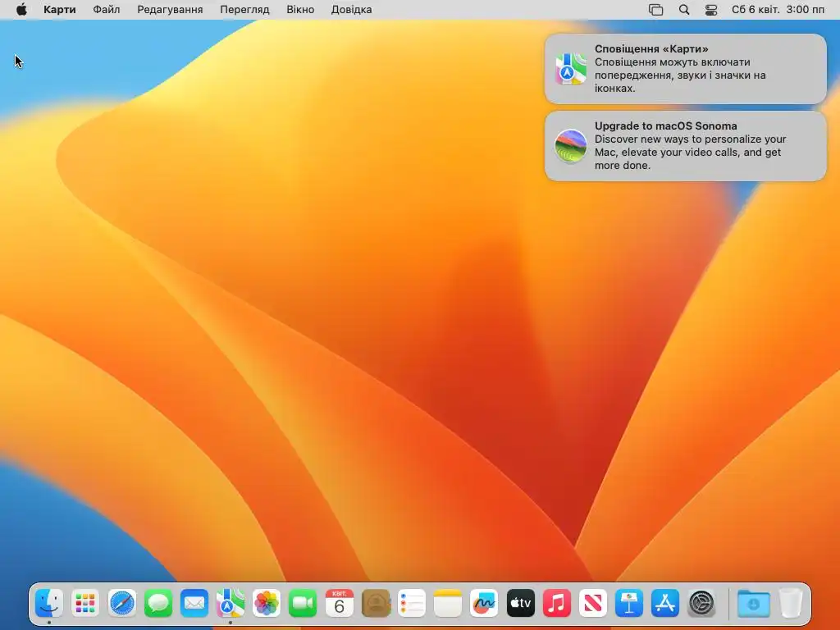Open the Calendar icon showing 6
This screenshot has width=840, height=630.
click(x=339, y=603)
